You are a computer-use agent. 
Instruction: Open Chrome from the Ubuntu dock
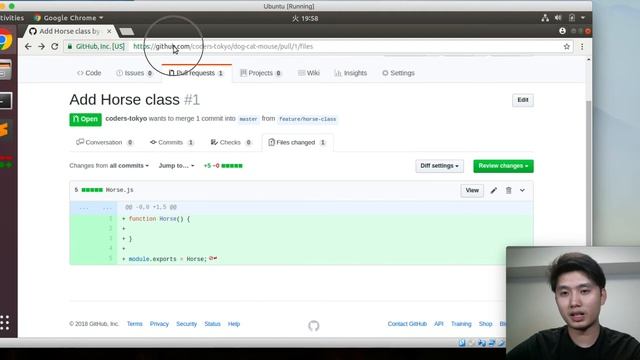6,40
